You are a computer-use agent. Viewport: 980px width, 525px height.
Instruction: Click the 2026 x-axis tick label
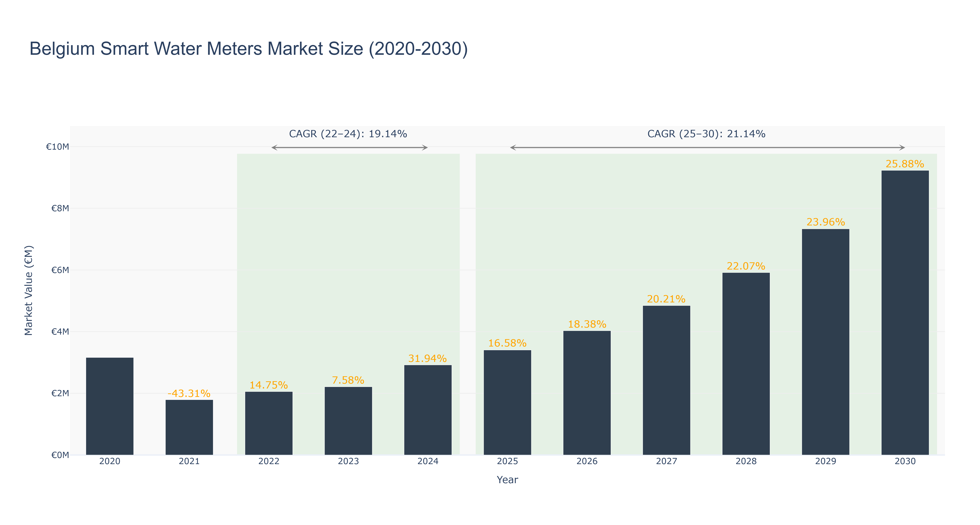[587, 461]
